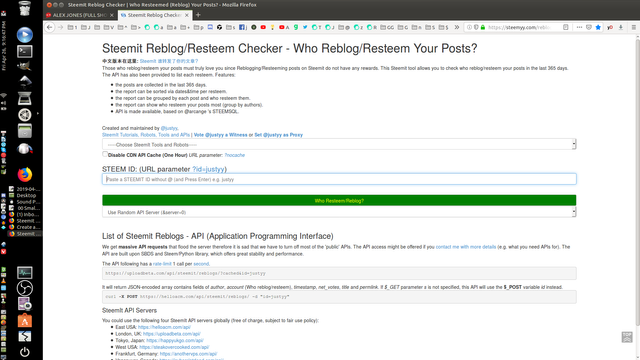The width and height of the screenshot is (640, 360).
Task: Open the Trash icon in dock
Action: (x=24, y=8)
